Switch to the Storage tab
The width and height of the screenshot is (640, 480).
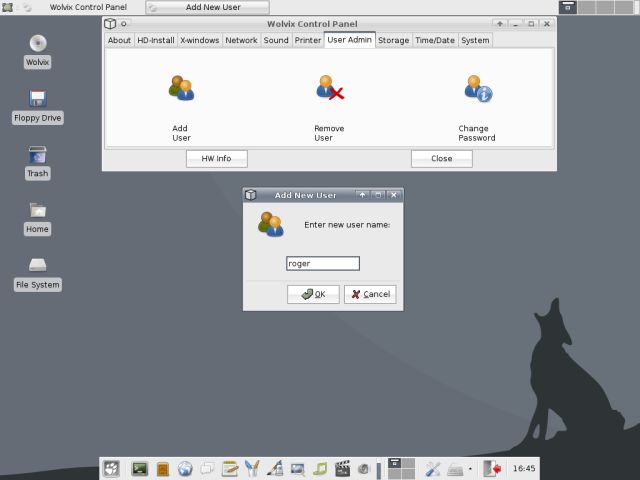tap(393, 40)
